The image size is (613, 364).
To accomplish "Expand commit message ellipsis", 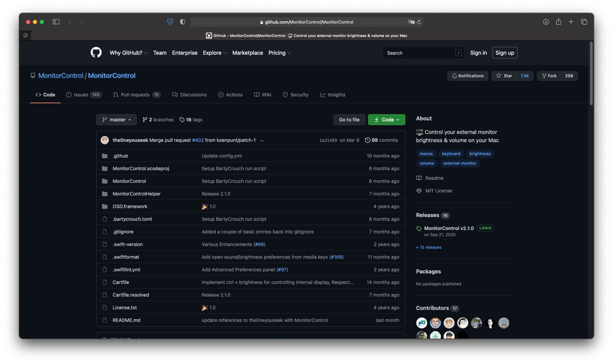I will coord(262,140).
